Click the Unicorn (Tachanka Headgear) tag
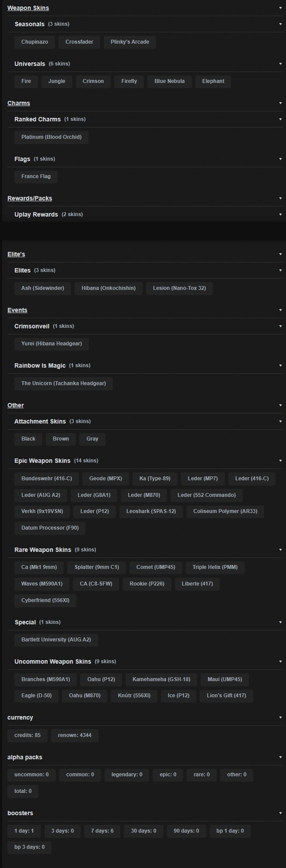This screenshot has width=286, height=868. pyautogui.click(x=64, y=383)
